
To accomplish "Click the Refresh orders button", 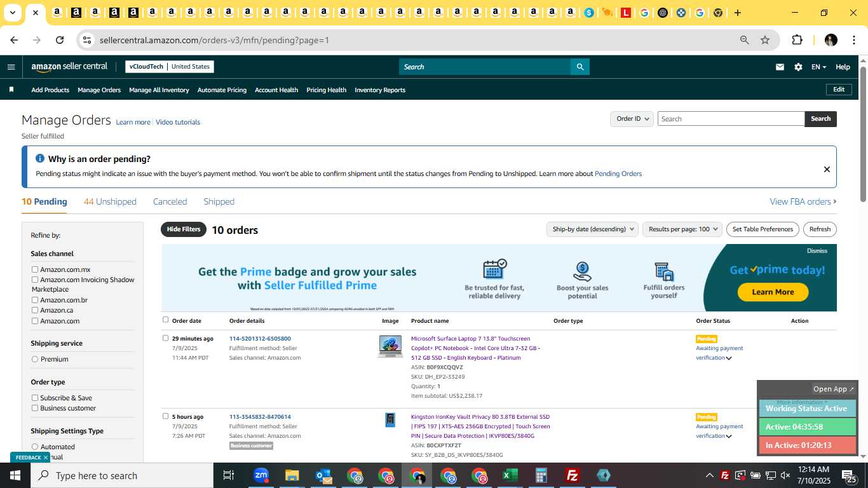I will (820, 229).
